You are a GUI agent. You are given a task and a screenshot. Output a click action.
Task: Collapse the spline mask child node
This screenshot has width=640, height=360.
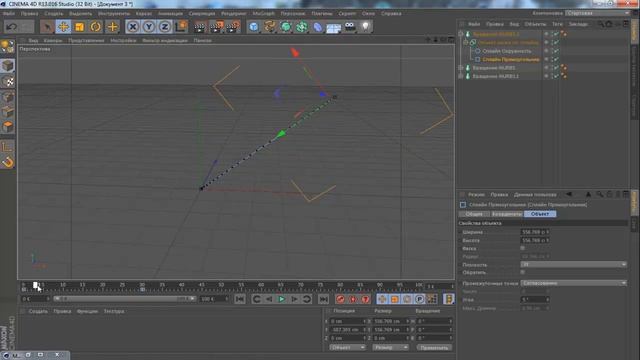(x=465, y=42)
